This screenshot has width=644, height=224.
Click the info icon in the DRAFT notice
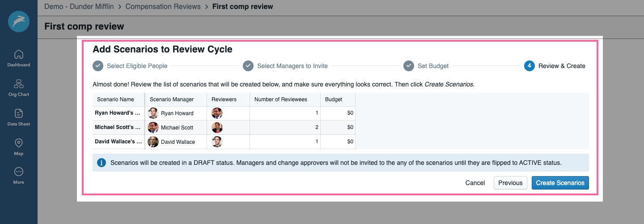tap(102, 163)
